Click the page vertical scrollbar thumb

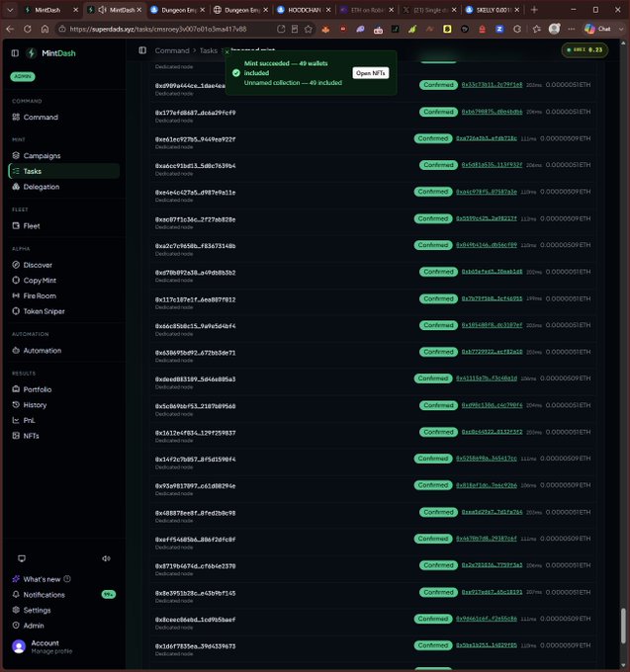click(624, 626)
